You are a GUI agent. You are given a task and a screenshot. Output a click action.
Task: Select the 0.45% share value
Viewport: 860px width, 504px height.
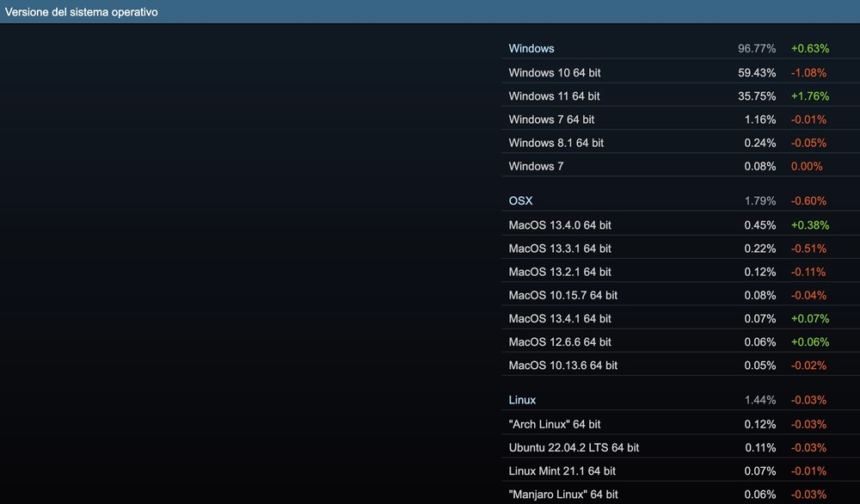click(760, 224)
